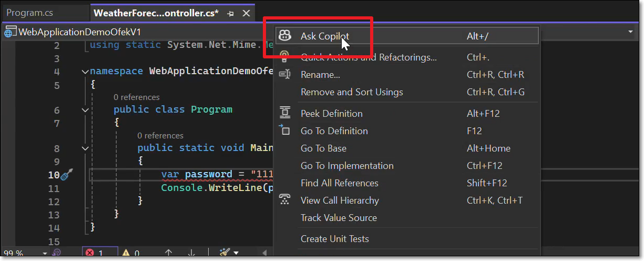644x261 pixels.
Task: Choose Track Value Source
Action: [x=407, y=217]
